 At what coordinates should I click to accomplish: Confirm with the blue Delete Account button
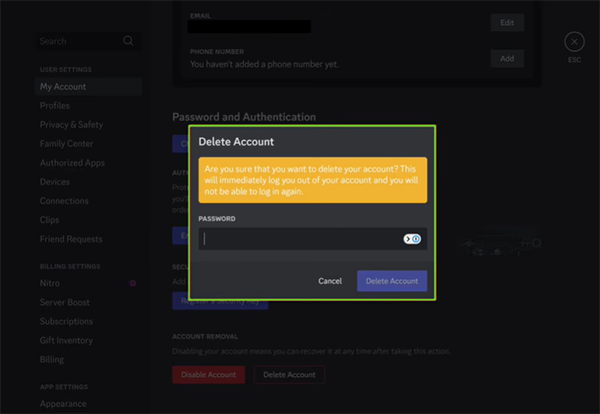click(392, 281)
